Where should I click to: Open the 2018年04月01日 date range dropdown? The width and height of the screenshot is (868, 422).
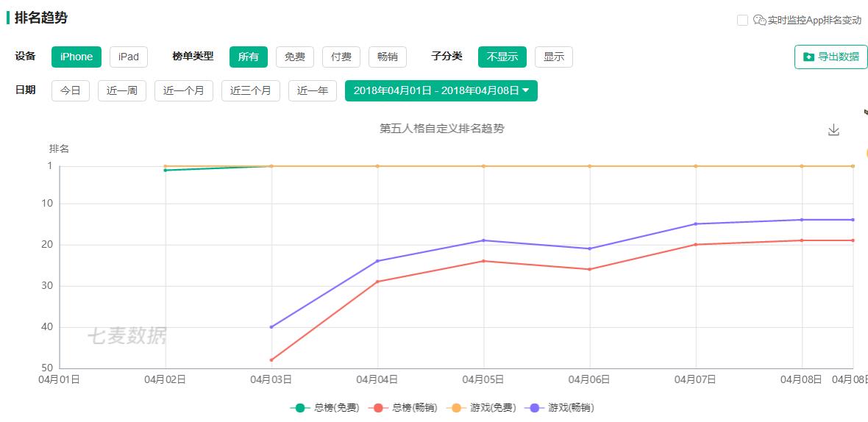click(441, 90)
